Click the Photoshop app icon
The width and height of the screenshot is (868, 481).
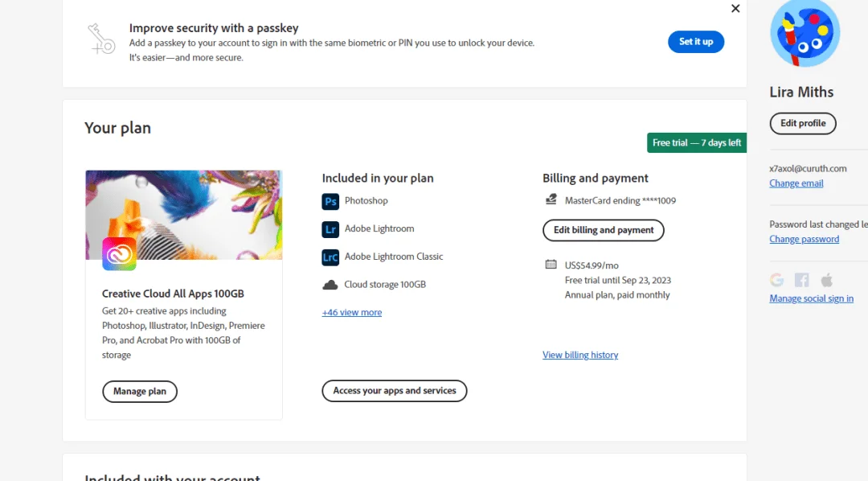coord(330,201)
